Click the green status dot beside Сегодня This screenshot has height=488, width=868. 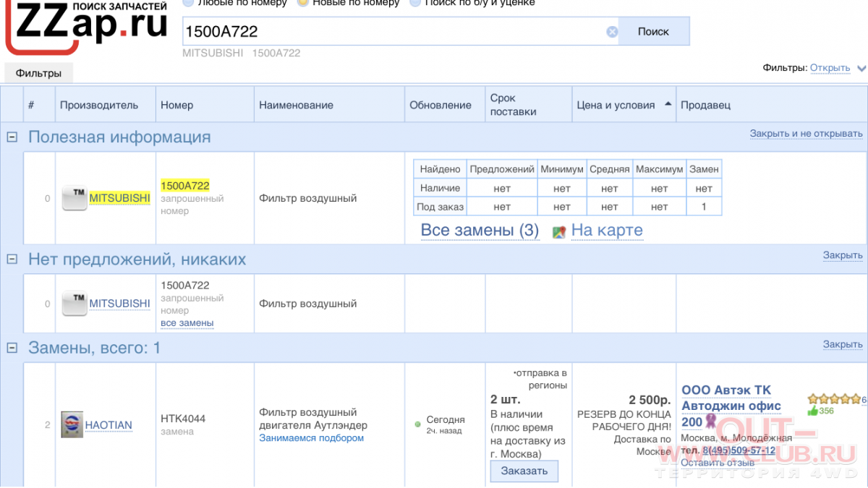(x=417, y=424)
